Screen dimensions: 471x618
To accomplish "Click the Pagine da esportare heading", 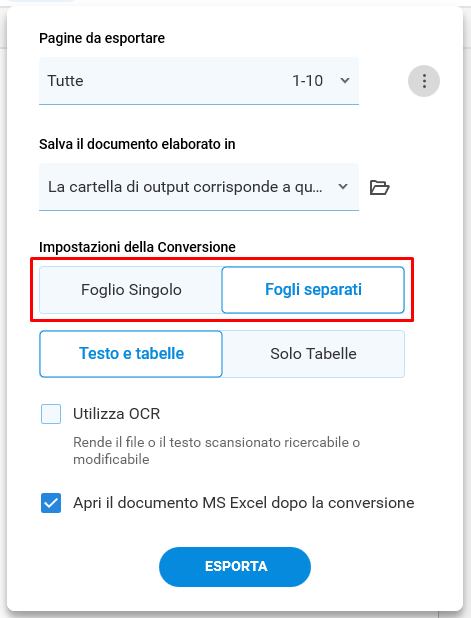I will tap(102, 38).
